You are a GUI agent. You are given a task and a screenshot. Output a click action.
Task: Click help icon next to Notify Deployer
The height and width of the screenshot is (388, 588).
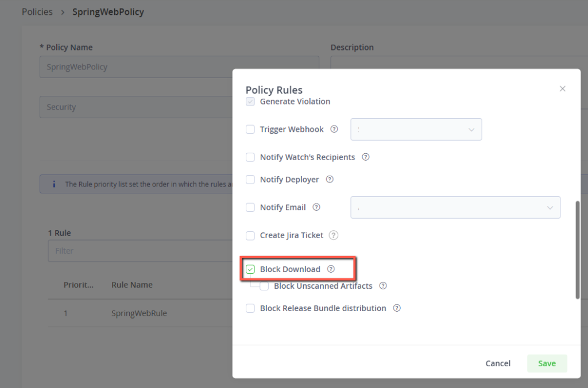pos(330,179)
